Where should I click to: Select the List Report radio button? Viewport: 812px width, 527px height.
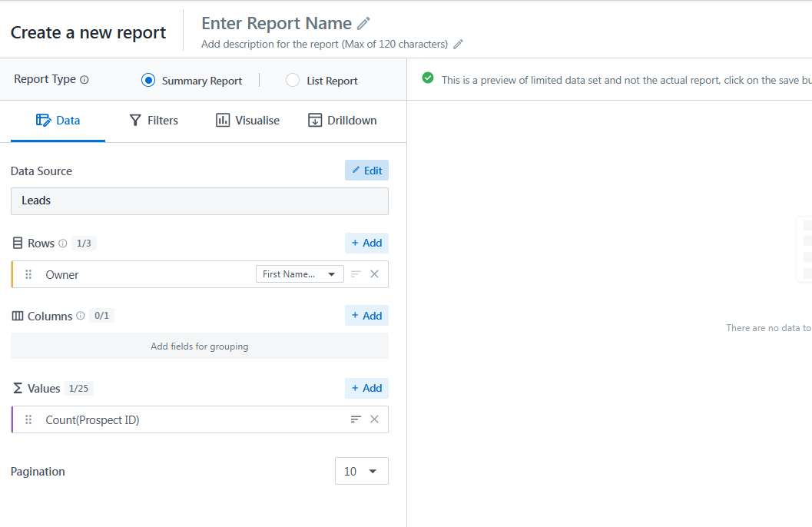[293, 81]
